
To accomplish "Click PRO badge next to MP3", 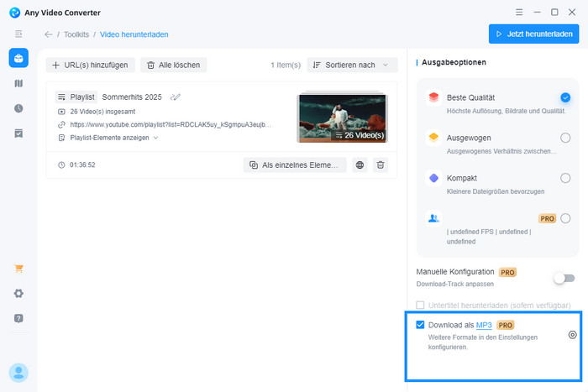I will [x=505, y=325].
